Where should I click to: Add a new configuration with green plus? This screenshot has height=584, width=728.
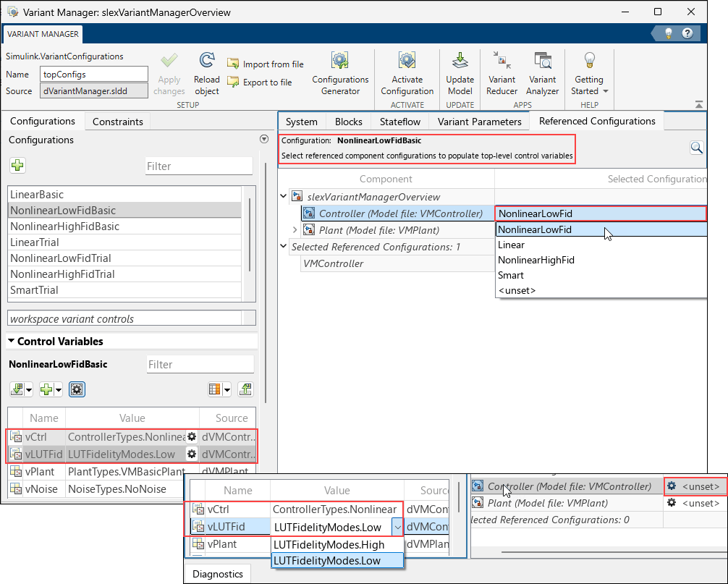(17, 165)
